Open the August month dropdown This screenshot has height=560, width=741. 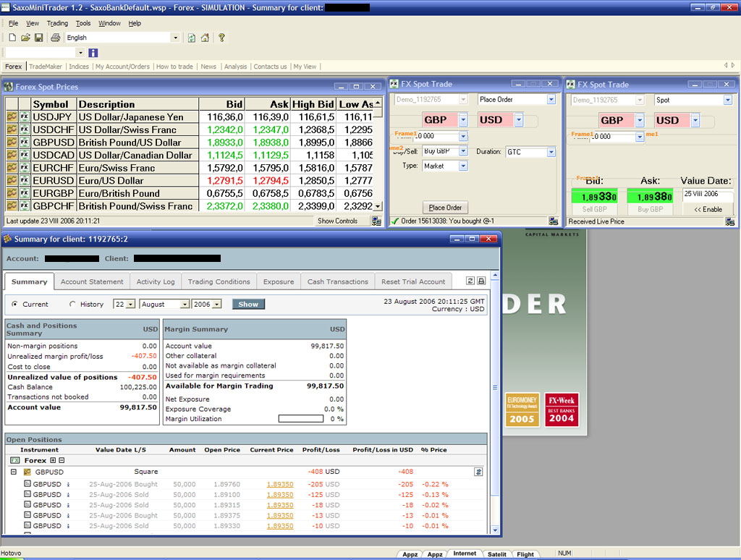pyautogui.click(x=185, y=305)
